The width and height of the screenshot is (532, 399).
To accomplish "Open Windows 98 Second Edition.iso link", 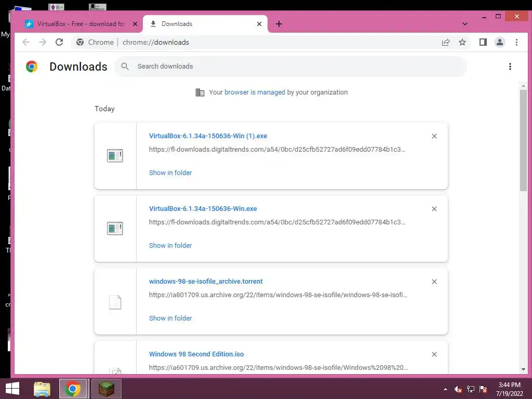I will (196, 354).
